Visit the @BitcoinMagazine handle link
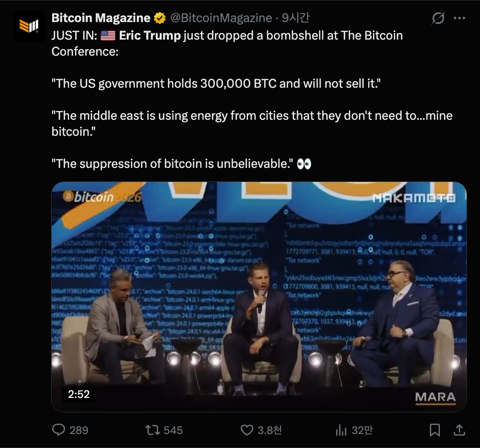This screenshot has height=448, width=480. (x=221, y=19)
